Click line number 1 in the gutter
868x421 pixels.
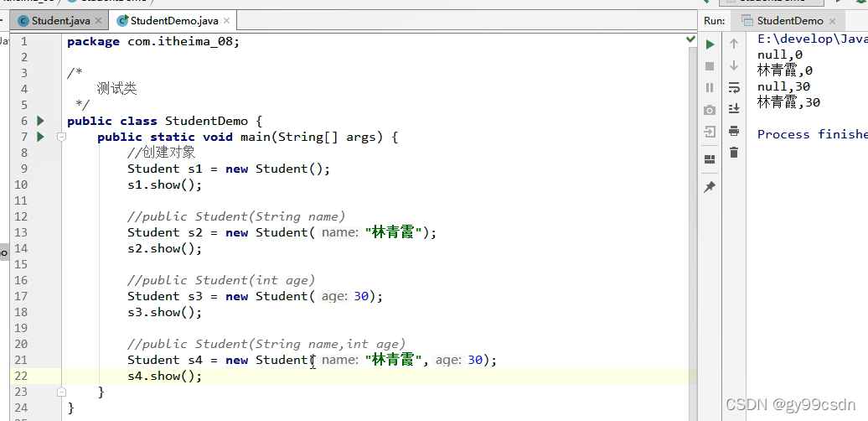click(x=23, y=42)
